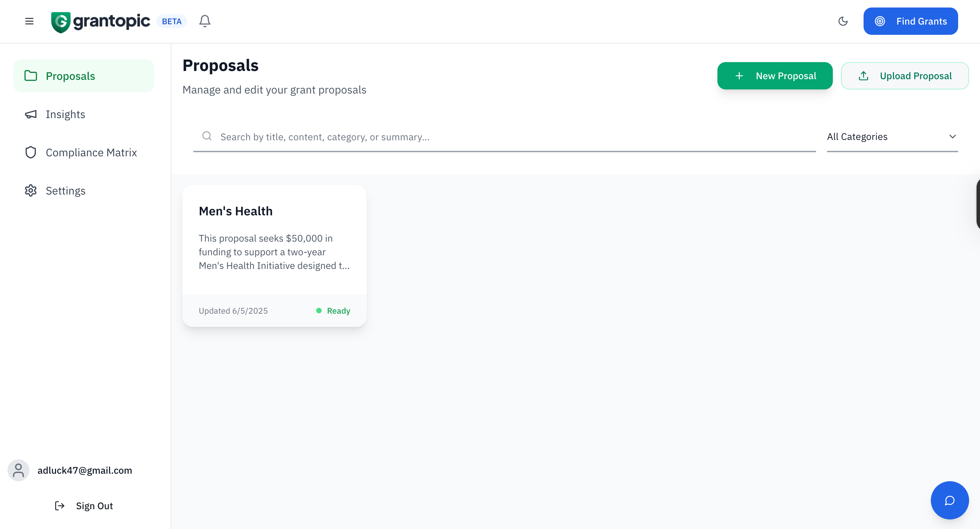Click the search magnifier icon
The width and height of the screenshot is (980, 529).
[x=207, y=136]
